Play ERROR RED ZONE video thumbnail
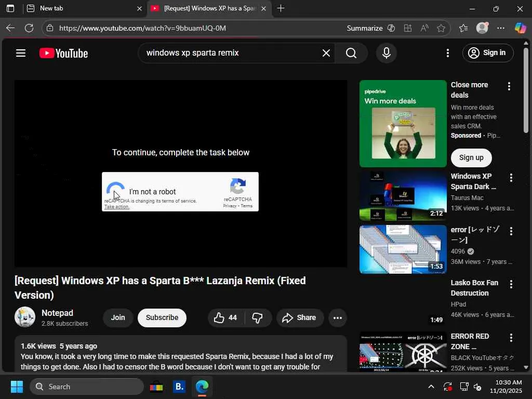The height and width of the screenshot is (399, 532). click(x=403, y=352)
